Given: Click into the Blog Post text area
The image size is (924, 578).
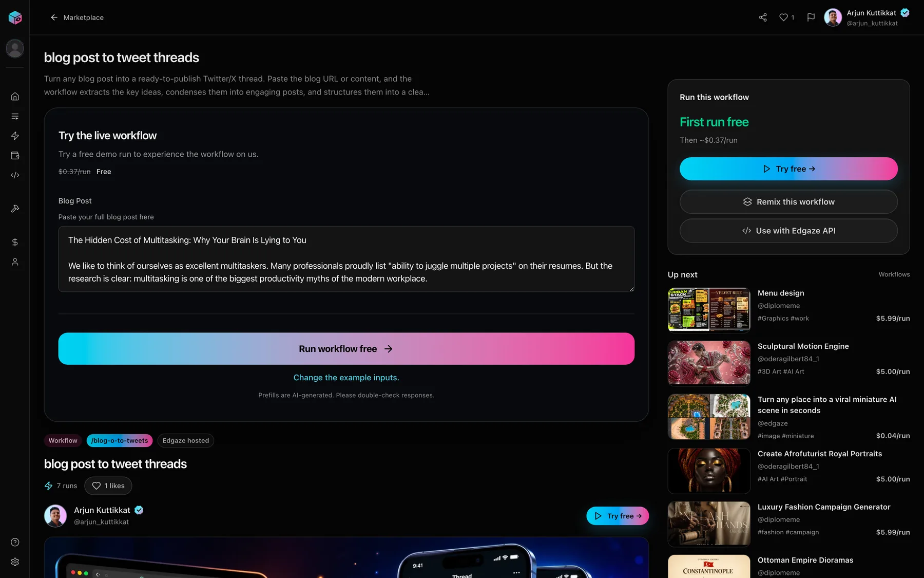Looking at the screenshot, I should click(346, 259).
